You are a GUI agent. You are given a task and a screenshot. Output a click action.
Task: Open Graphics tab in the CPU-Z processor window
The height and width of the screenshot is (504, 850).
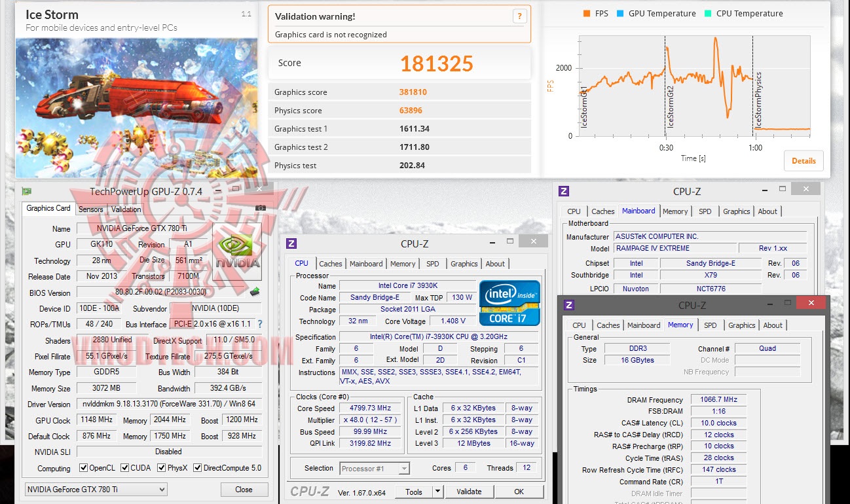pos(464,264)
